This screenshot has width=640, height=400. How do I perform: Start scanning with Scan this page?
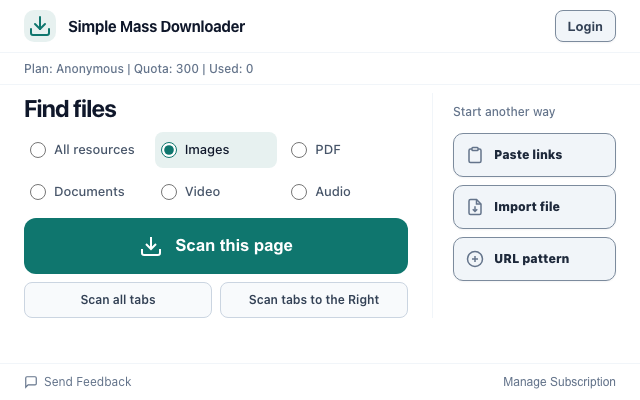(216, 246)
